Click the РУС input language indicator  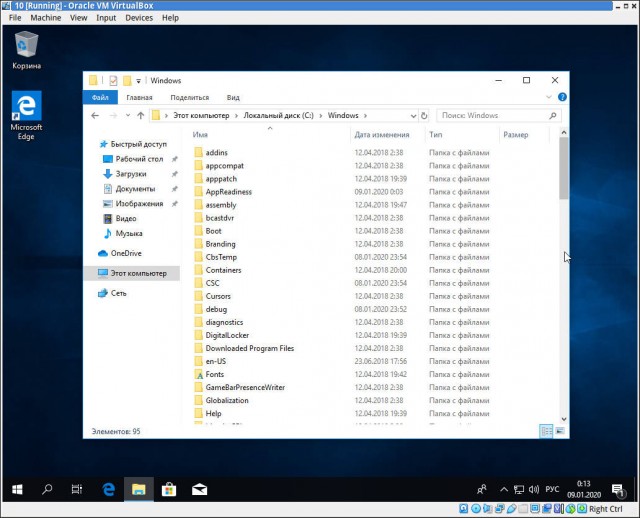tap(552, 489)
